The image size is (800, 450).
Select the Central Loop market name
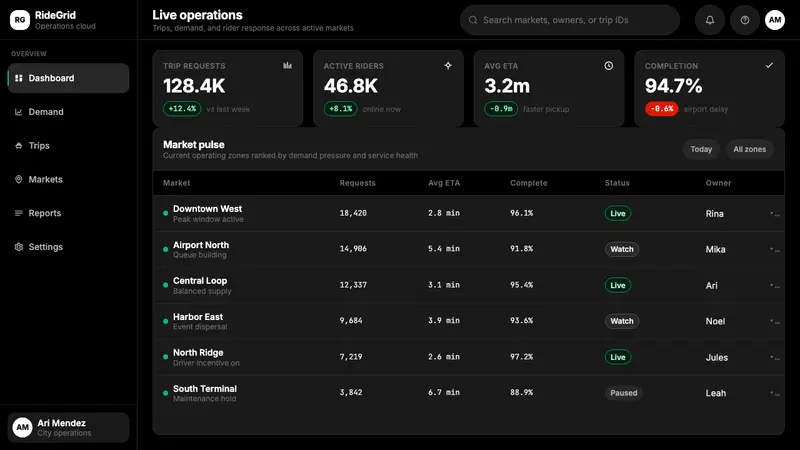click(x=200, y=281)
